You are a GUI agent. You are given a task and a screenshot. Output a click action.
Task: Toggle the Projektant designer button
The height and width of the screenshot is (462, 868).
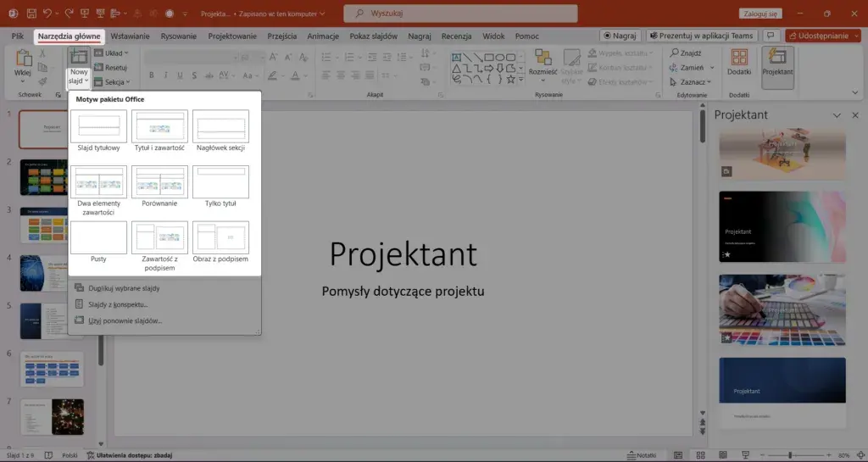tap(778, 67)
